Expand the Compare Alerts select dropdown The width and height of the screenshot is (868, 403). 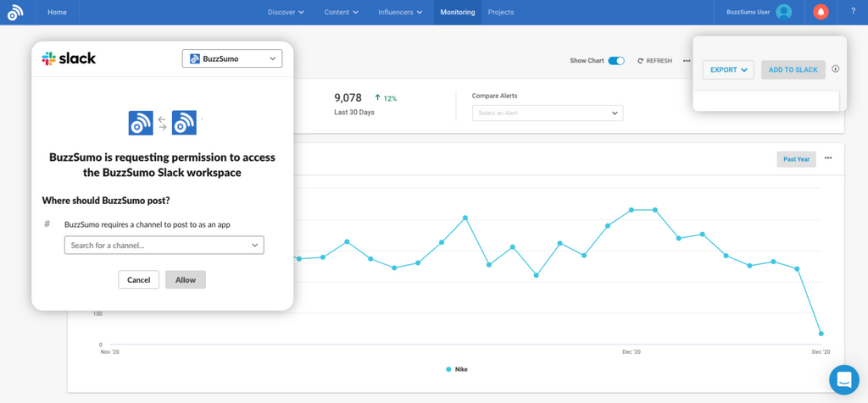tap(547, 113)
